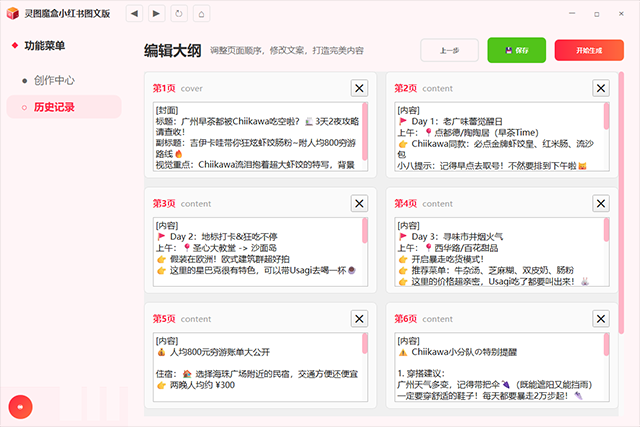The height and width of the screenshot is (427, 640).
Task: Close the 第6页 card
Action: tap(601, 319)
